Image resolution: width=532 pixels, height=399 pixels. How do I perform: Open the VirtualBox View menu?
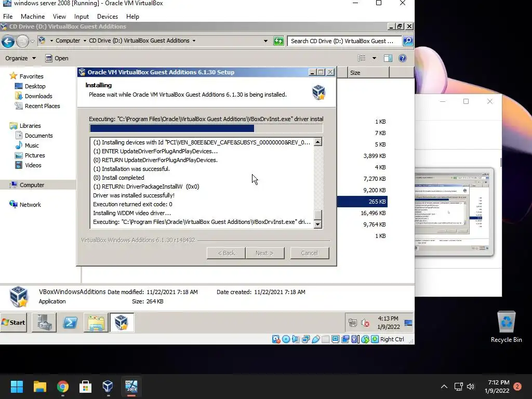click(x=59, y=16)
